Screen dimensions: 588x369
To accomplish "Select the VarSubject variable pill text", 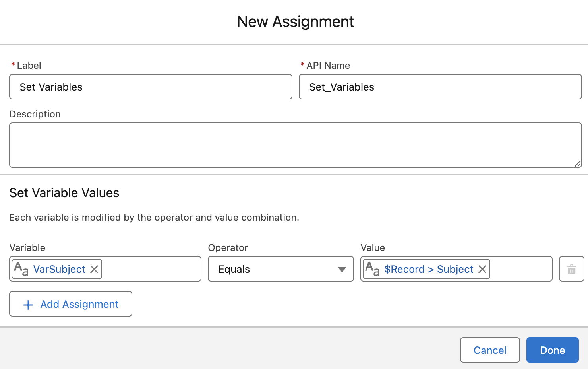I will [59, 269].
